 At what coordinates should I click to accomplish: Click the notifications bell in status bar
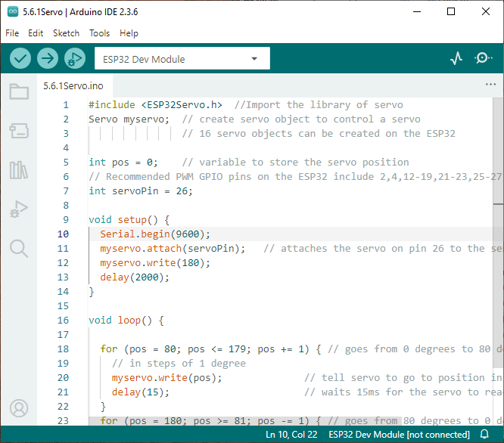[485, 435]
